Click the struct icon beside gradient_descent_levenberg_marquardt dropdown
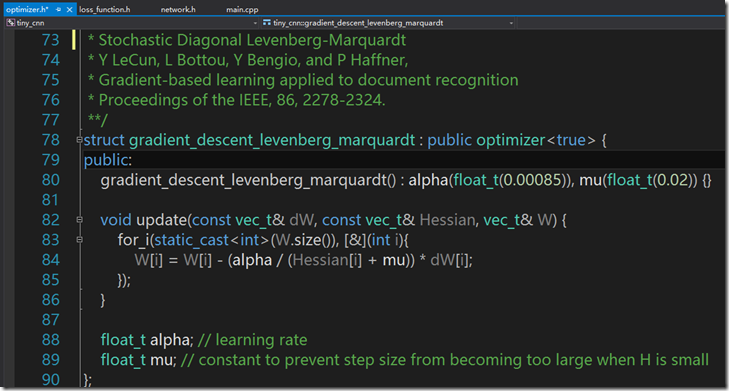Screen dimensions: 729x391 click(266, 22)
